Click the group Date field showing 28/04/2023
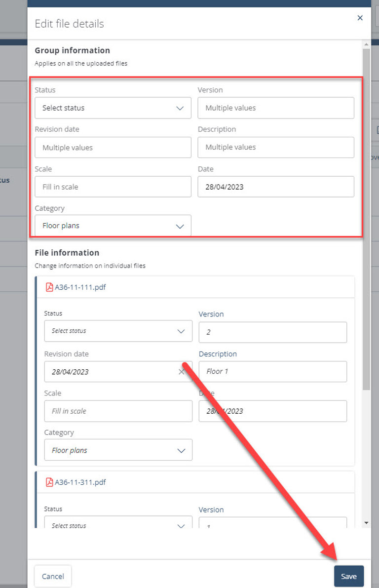This screenshot has height=588, width=379. point(275,187)
